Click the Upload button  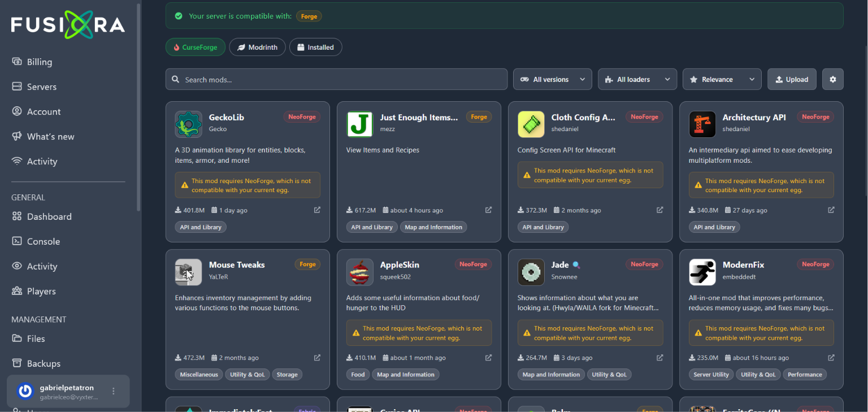coord(792,79)
